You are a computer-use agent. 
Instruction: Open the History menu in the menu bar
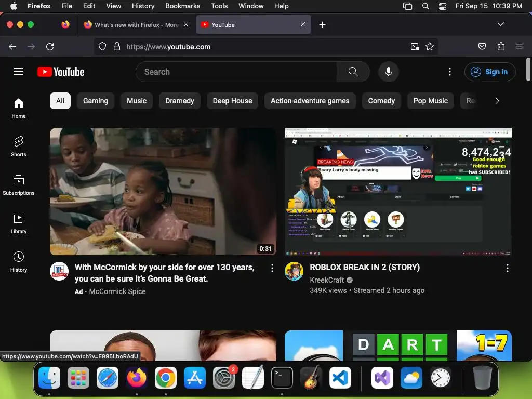(x=143, y=6)
